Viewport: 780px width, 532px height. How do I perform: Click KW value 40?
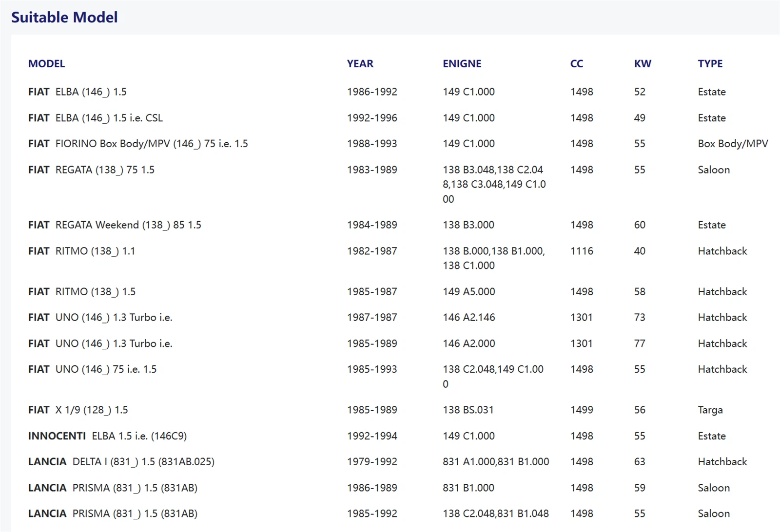640,251
